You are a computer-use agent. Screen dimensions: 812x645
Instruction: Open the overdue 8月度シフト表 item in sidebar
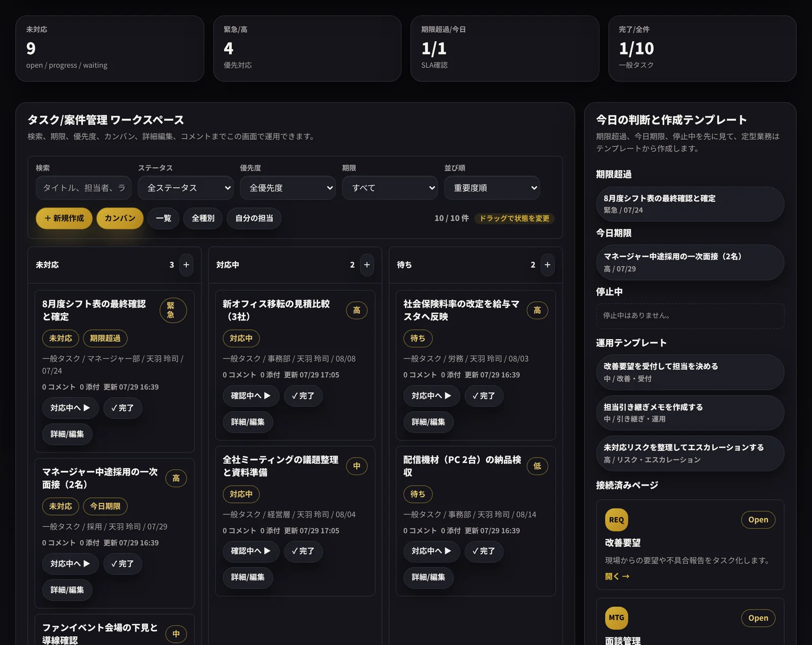pyautogui.click(x=690, y=204)
